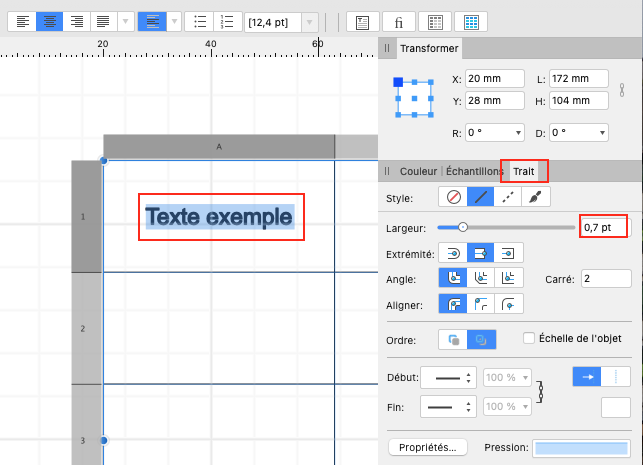Select table row header 1
Viewport: 643px width, 465px height.
click(x=87, y=216)
